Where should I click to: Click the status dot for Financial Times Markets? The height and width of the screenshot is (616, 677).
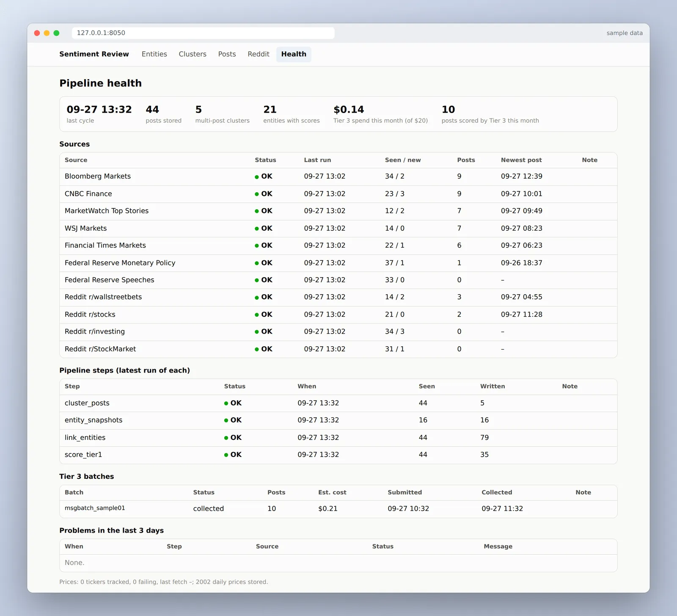(x=257, y=246)
